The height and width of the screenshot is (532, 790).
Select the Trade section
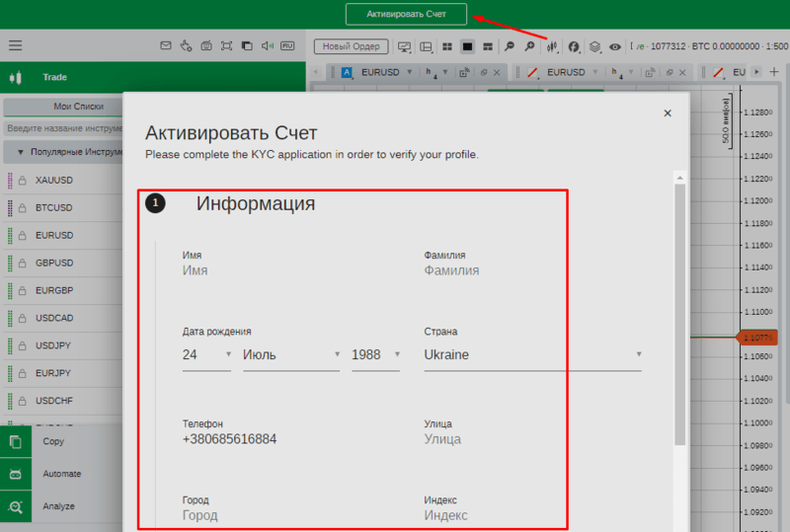[153, 77]
